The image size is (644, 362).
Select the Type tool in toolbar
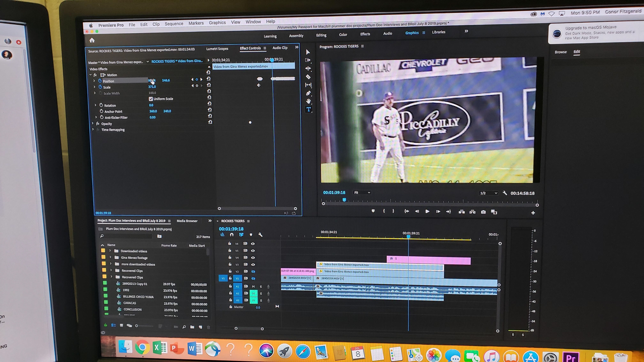click(309, 109)
